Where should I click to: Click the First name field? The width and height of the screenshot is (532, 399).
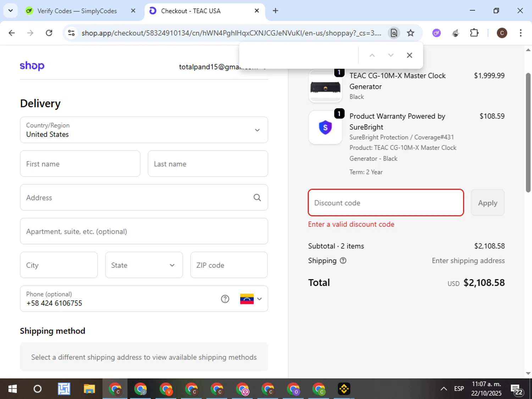(x=80, y=164)
